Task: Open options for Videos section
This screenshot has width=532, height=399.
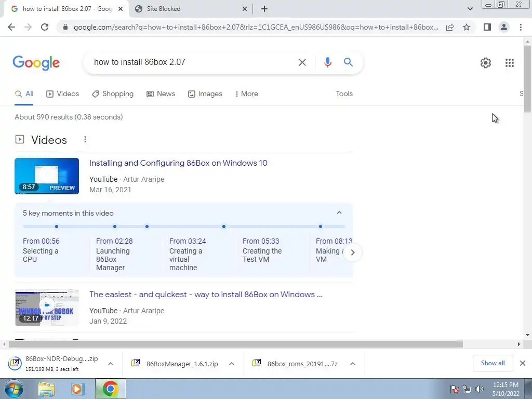Action: tap(85, 139)
